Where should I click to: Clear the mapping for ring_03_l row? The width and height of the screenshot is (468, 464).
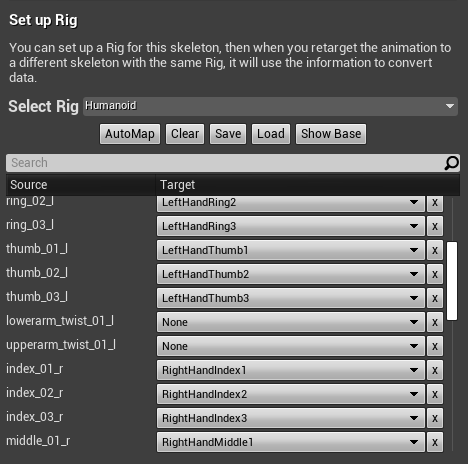pos(435,226)
